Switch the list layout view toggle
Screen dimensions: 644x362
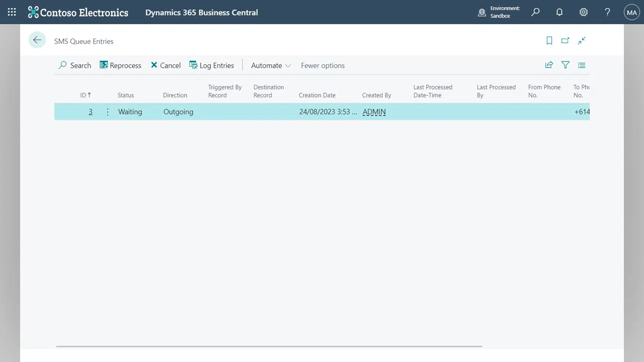coord(582,65)
